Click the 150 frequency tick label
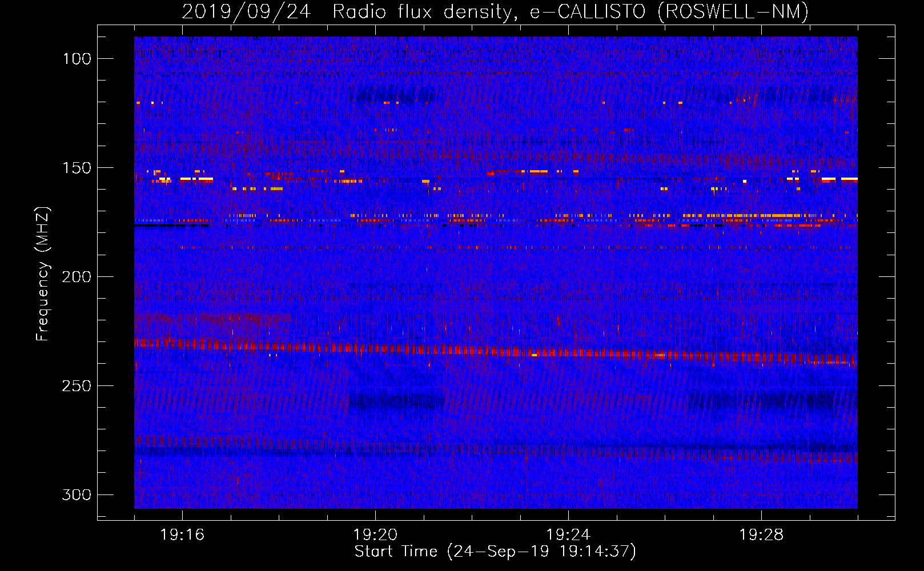 click(x=77, y=168)
